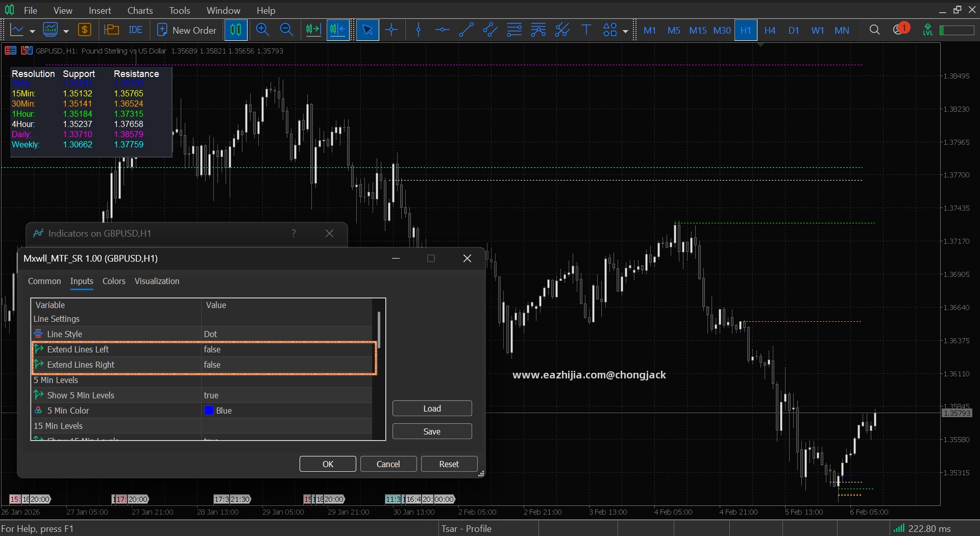Change the 5 Min Color Blue swatch
This screenshot has height=536, width=980.
coord(209,411)
